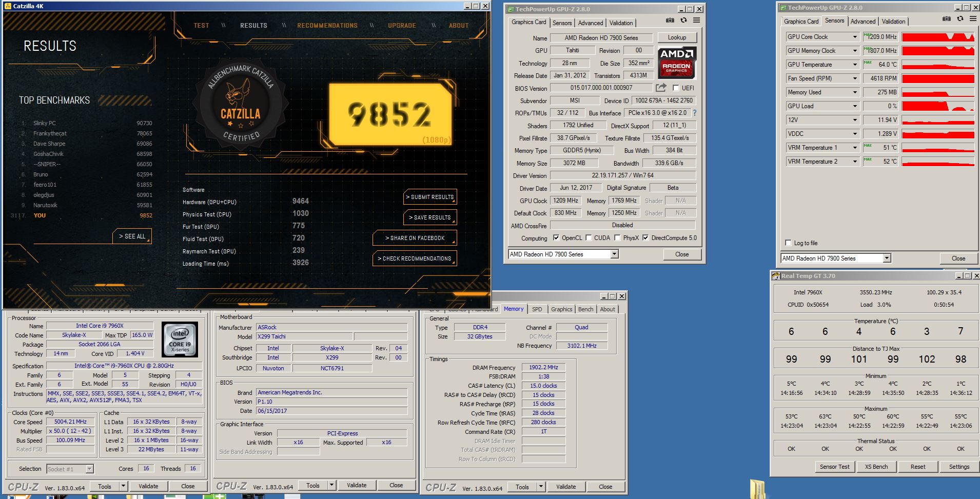980x499 pixels.
Task: Click See All under Top Benchmarks
Action: 132,236
